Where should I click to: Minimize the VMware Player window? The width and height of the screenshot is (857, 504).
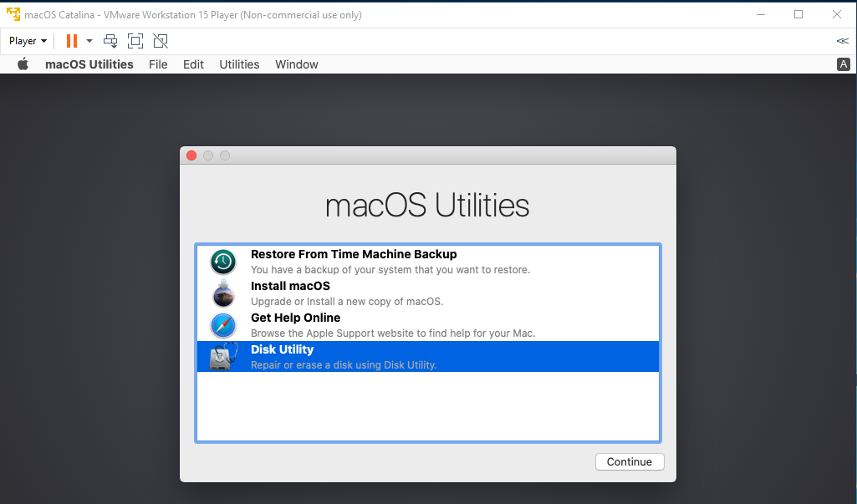tap(760, 14)
